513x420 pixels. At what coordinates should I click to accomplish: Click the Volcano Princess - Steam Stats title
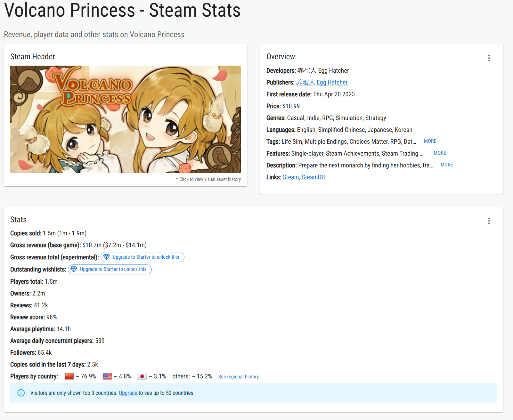(122, 10)
